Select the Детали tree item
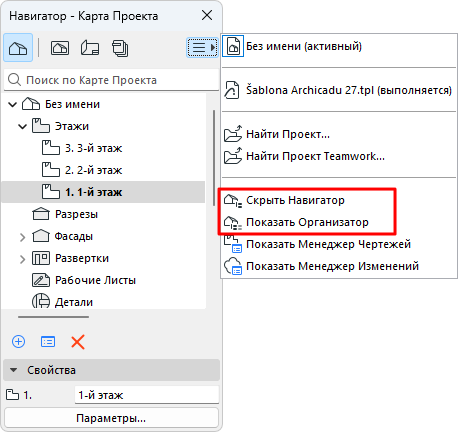 tap(74, 302)
